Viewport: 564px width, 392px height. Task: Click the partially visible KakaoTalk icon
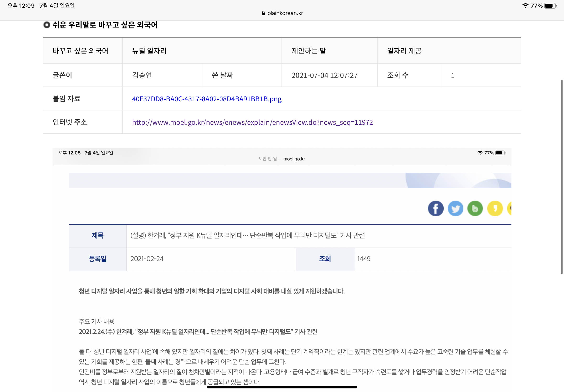(x=509, y=208)
